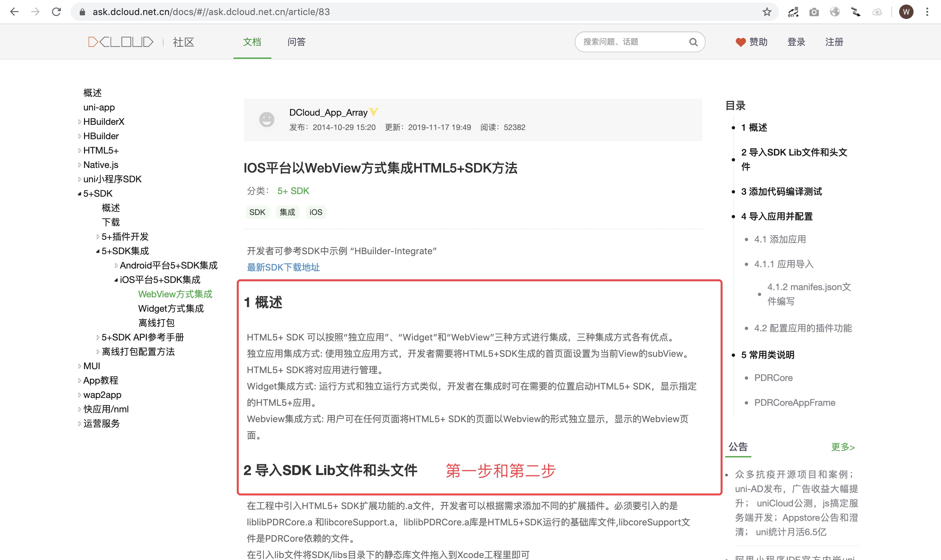The height and width of the screenshot is (560, 941).
Task: Expand Android平台5+SDK集成 node
Action: point(116,266)
